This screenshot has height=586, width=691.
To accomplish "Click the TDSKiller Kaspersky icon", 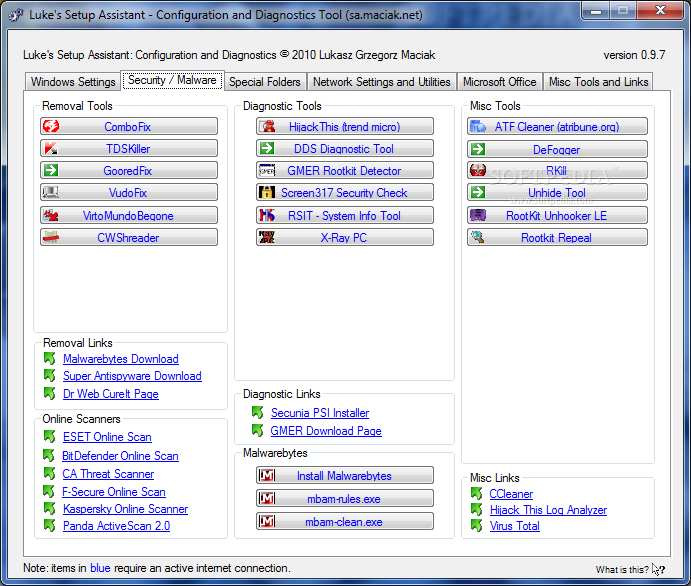I will 51,148.
